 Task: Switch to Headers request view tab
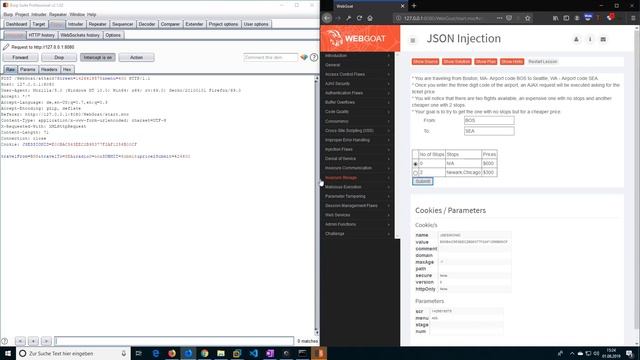click(x=49, y=69)
